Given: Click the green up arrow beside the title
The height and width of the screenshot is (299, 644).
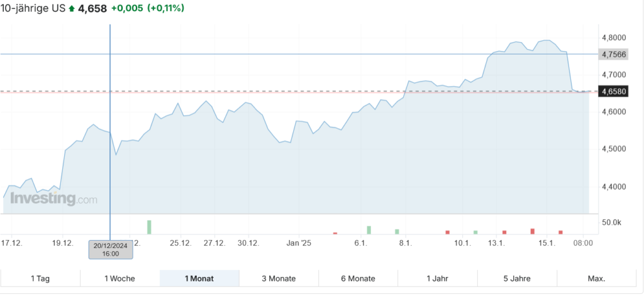Looking at the screenshot, I should (72, 9).
